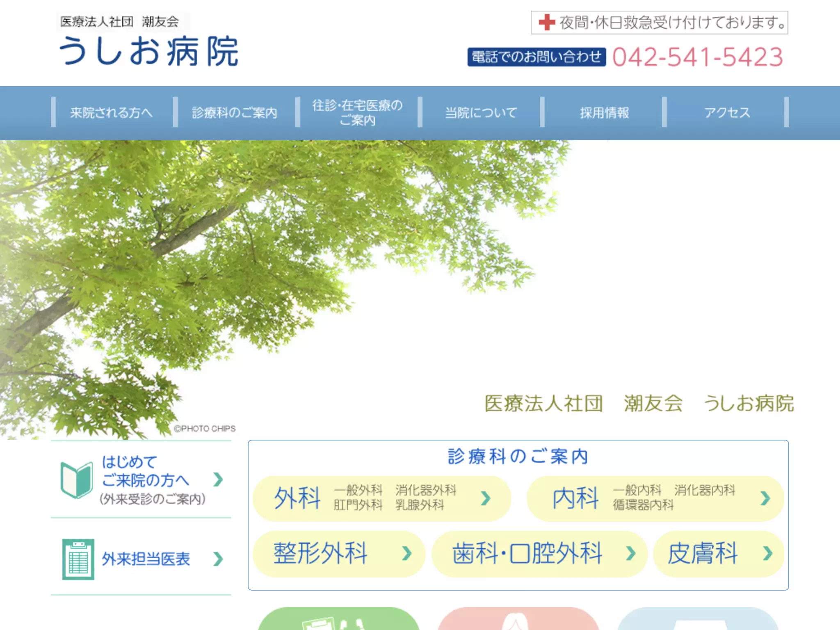
Task: Click the chevron on the 外科 button
Action: pos(486,498)
